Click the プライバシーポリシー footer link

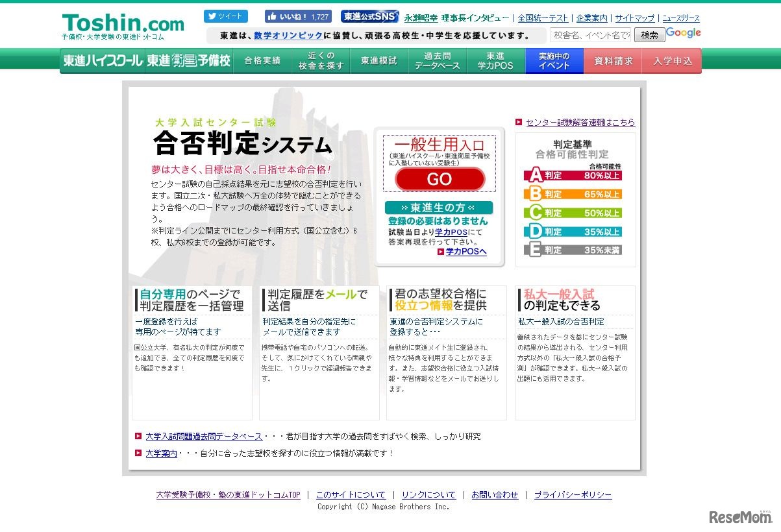(x=573, y=495)
